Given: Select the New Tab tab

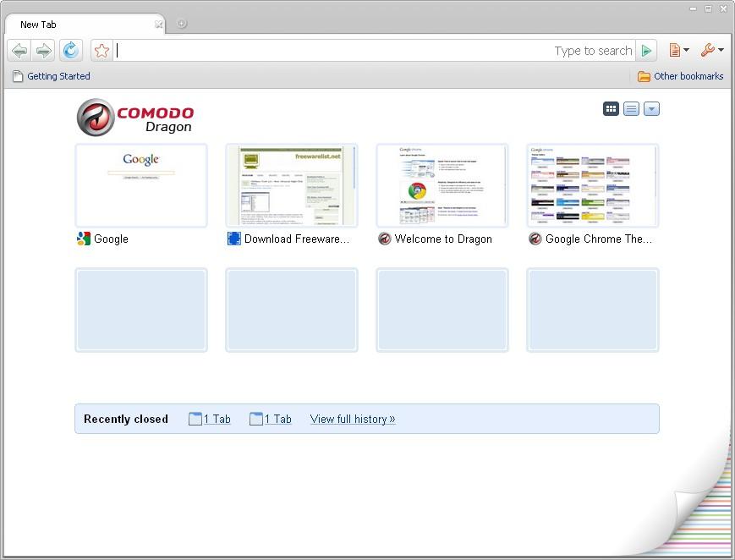Looking at the screenshot, I should [85, 25].
